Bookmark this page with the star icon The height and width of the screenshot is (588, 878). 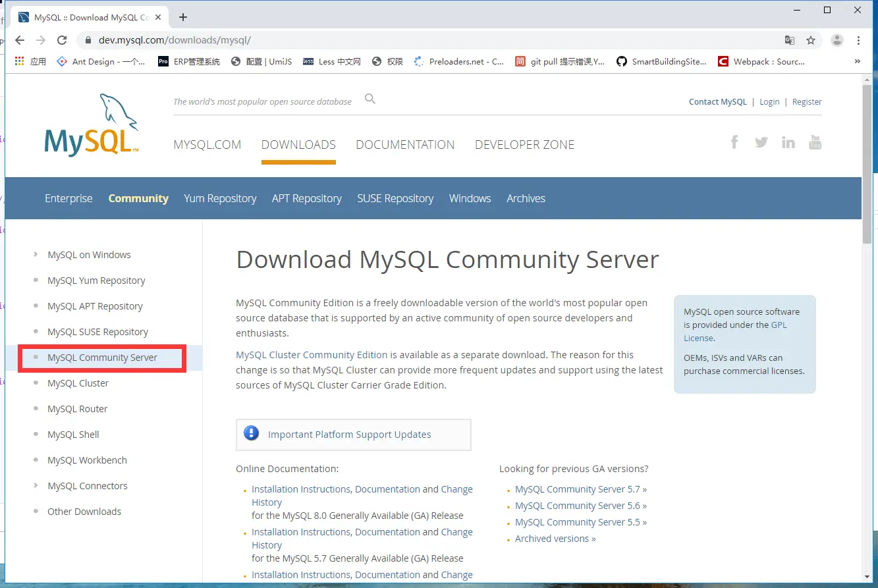811,40
